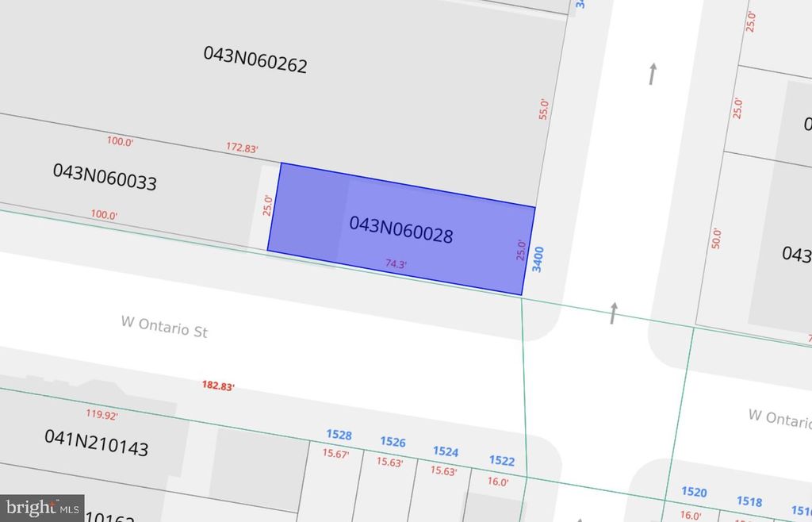Select the highlighted blue parcel 043N060028
This screenshot has height=522, width=812.
tap(401, 229)
